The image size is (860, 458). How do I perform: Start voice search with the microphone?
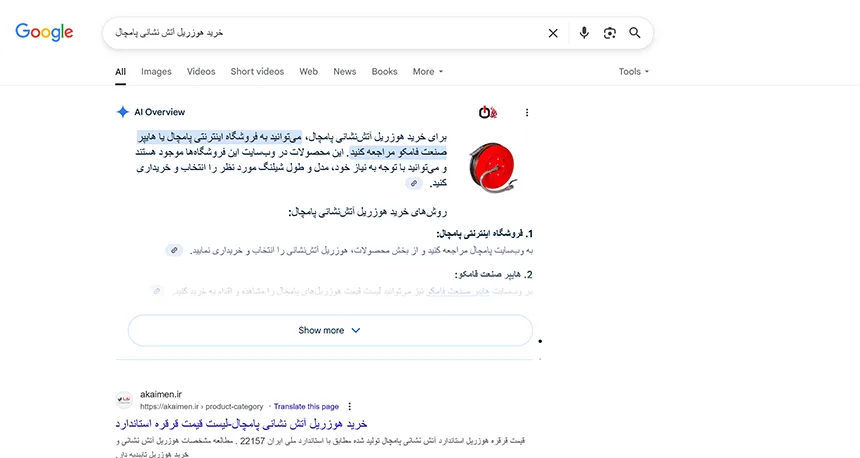(584, 33)
